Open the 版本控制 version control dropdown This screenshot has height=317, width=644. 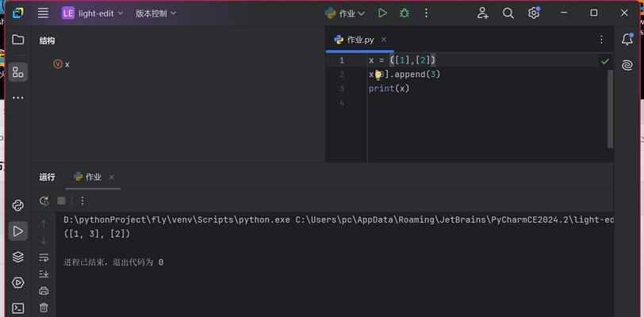click(155, 13)
